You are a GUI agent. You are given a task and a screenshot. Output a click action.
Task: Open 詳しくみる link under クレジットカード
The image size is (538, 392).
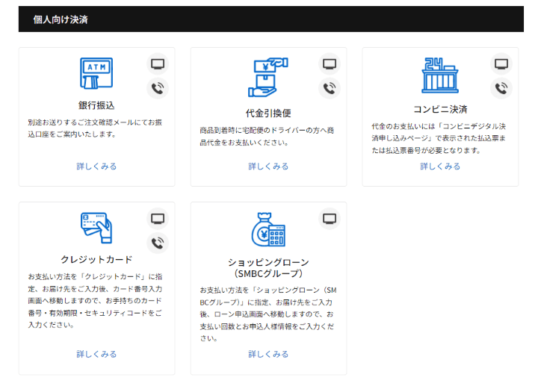point(96,354)
